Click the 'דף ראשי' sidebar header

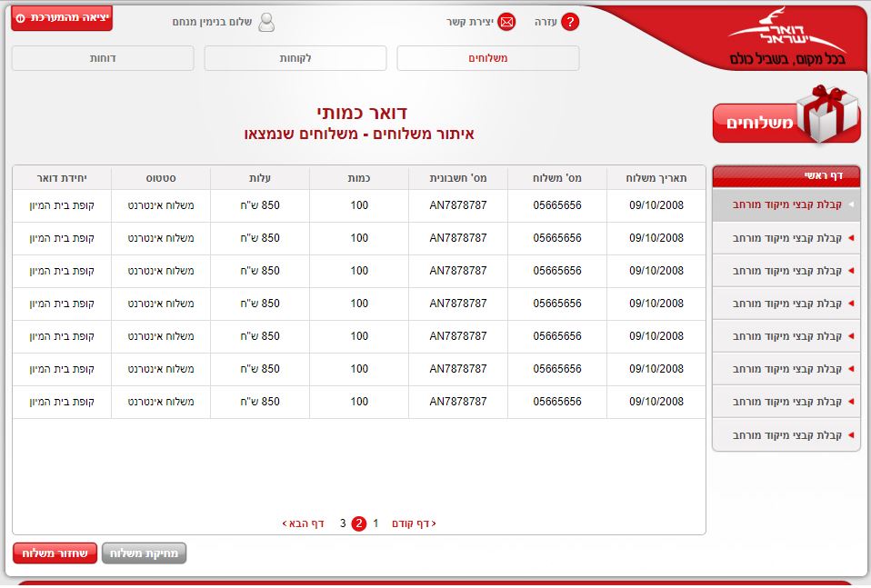[786, 176]
